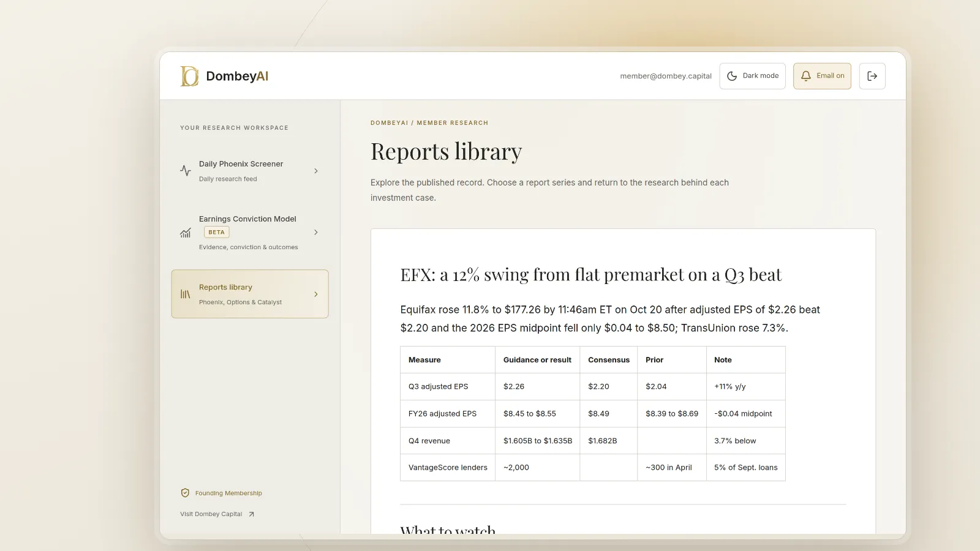The width and height of the screenshot is (980, 551).
Task: Expand Reports library chevron
Action: pos(316,294)
